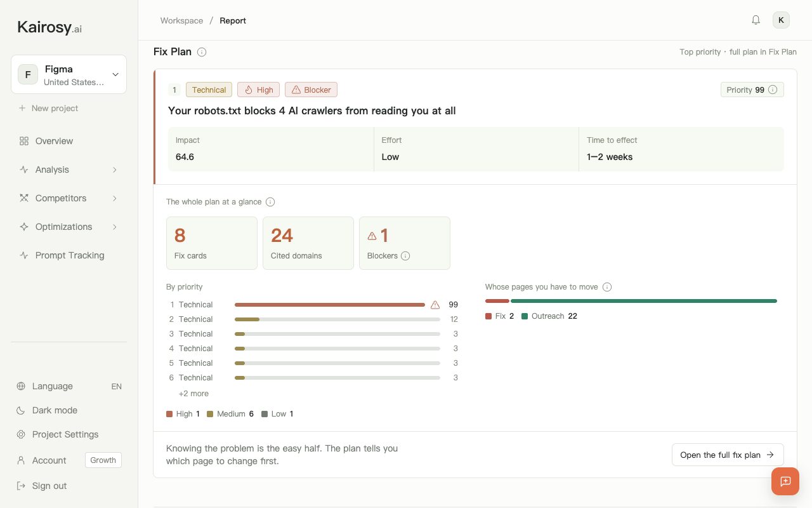This screenshot has height=508, width=812.
Task: Create a New project
Action: click(48, 108)
